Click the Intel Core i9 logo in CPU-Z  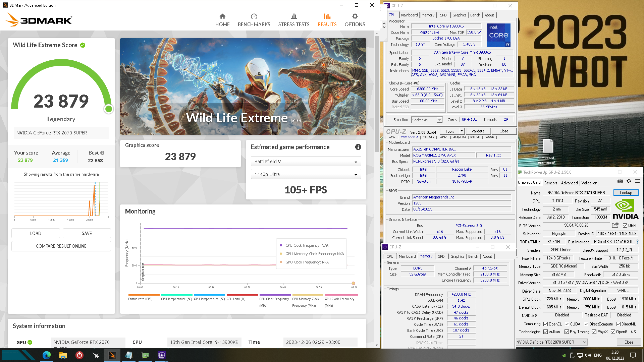499,35
